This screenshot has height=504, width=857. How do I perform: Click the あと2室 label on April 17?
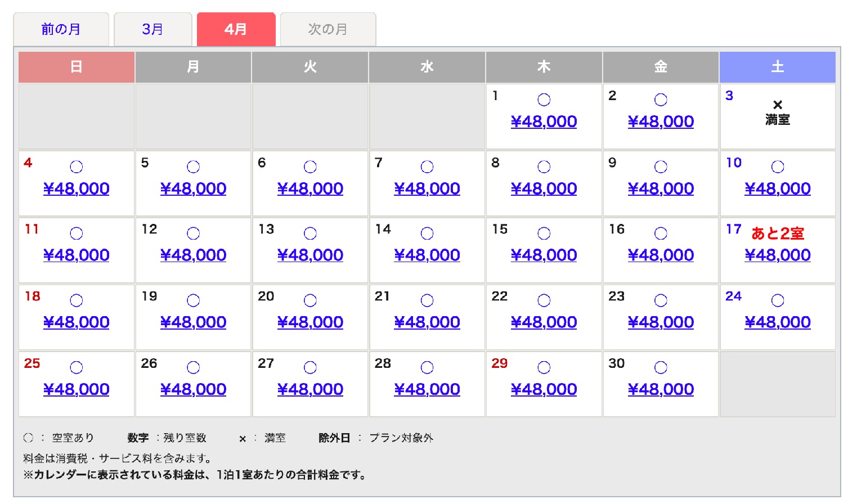(x=778, y=233)
